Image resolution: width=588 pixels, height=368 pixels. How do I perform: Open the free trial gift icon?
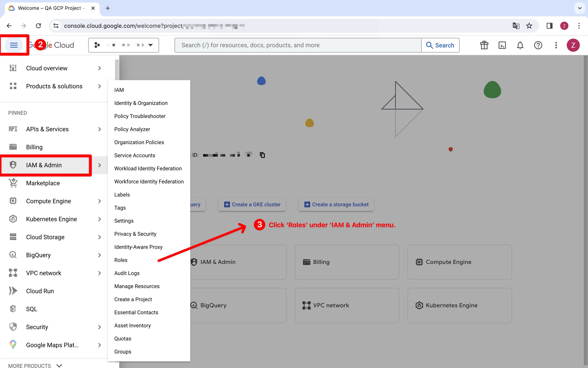(484, 45)
